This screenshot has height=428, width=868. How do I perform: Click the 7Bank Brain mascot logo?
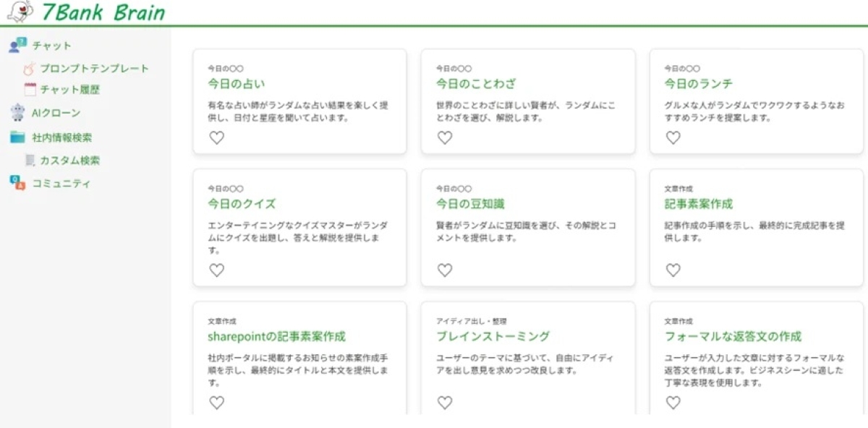tap(20, 12)
